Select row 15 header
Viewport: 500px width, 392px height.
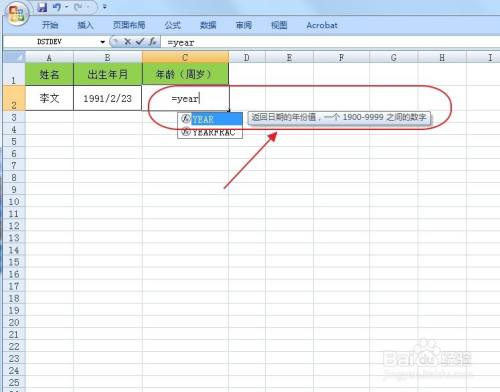pos(14,262)
